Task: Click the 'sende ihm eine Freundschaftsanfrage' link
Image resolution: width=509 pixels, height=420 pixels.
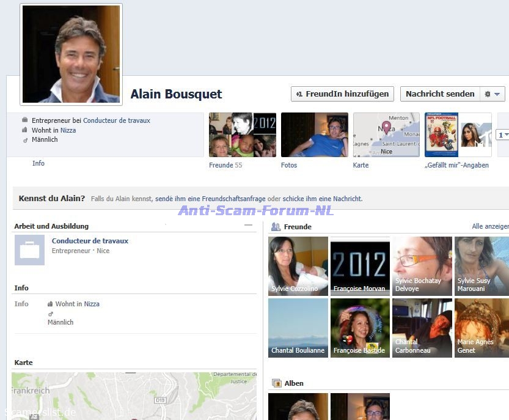Action: pyautogui.click(x=210, y=199)
